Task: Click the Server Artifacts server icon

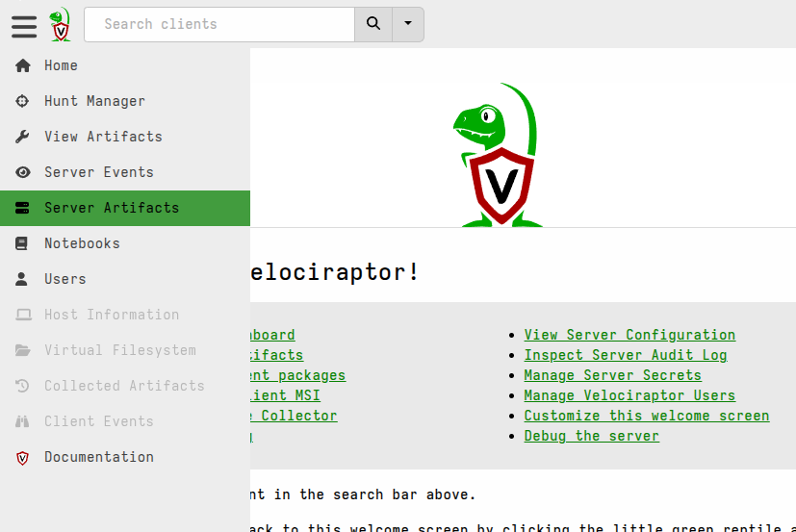Action: [x=22, y=208]
